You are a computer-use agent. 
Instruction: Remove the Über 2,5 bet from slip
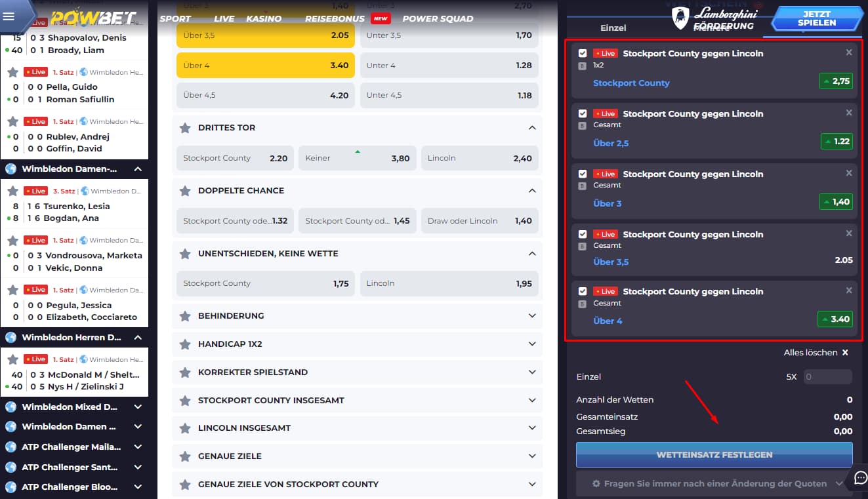849,113
